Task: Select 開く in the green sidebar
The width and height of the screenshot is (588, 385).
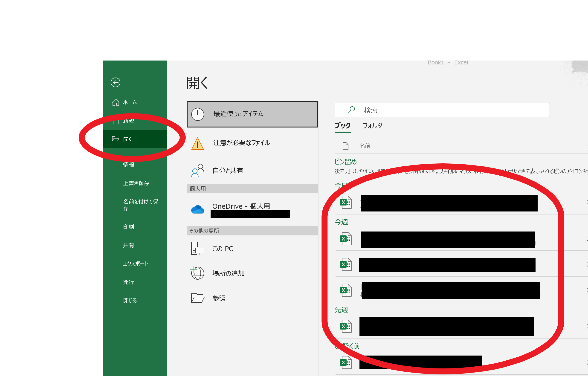Action: pos(135,139)
